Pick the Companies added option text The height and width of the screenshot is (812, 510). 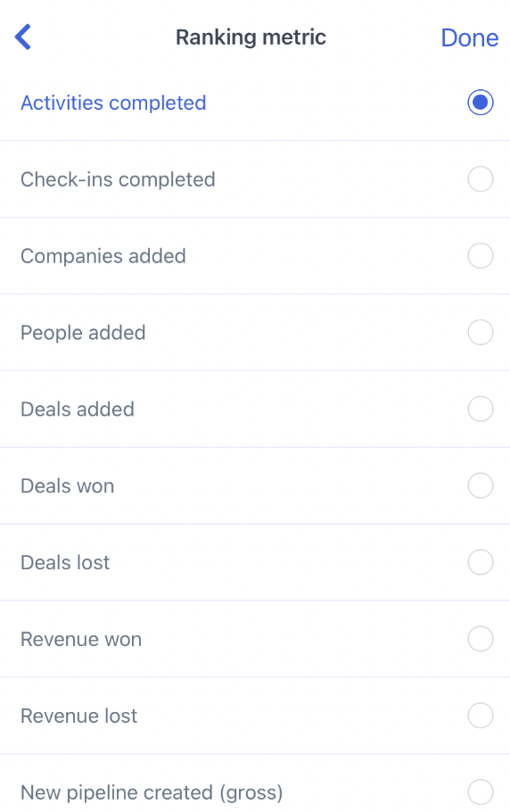103,256
